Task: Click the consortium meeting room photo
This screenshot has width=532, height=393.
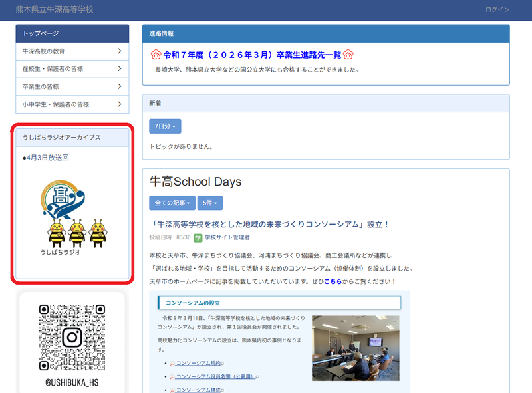Action: (x=355, y=348)
